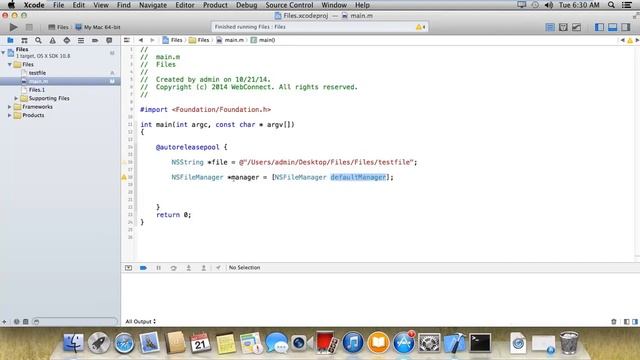
Task: Expand the Frameworks group
Action: (10, 107)
